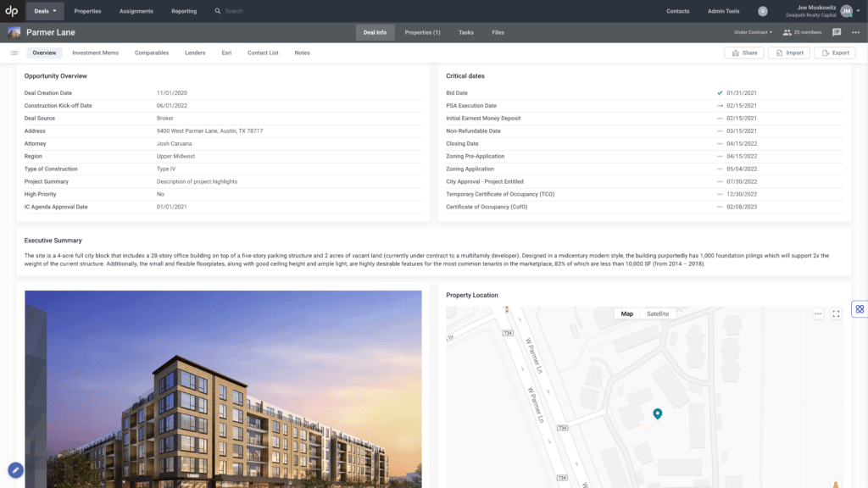Click the Closing Date status dash
This screenshot has height=488, width=868.
(720, 144)
